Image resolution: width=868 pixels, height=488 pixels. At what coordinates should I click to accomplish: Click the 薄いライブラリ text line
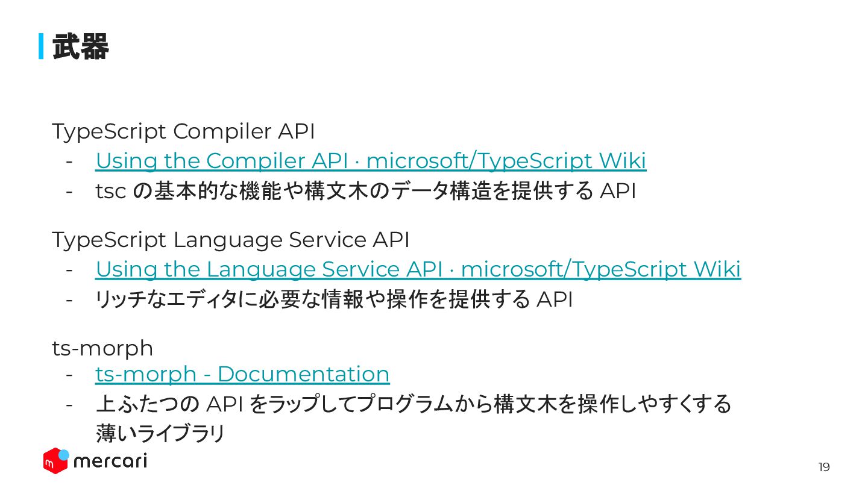(x=160, y=433)
